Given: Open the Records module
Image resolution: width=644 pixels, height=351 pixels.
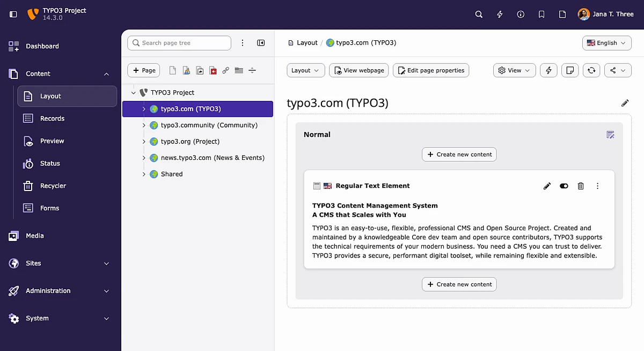Looking at the screenshot, I should [x=52, y=119].
